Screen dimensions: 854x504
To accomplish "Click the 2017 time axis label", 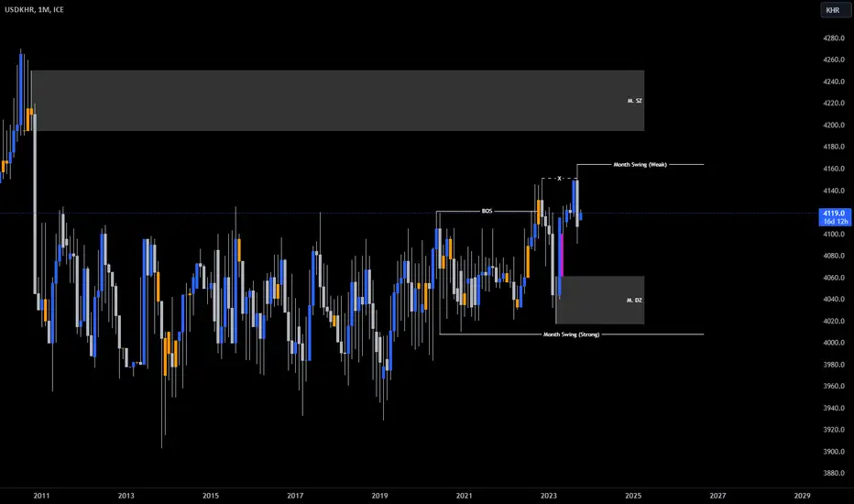I will click(295, 496).
